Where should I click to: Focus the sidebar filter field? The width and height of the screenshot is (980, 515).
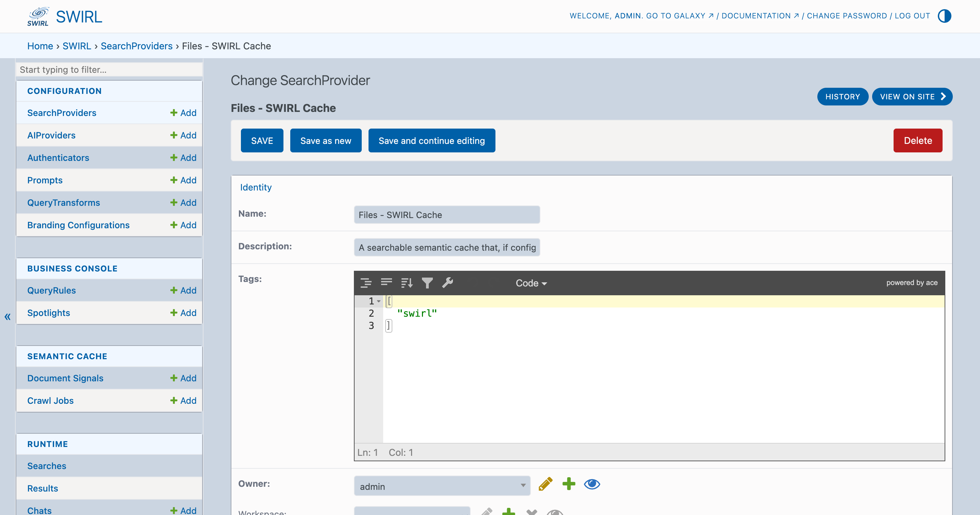(x=109, y=70)
